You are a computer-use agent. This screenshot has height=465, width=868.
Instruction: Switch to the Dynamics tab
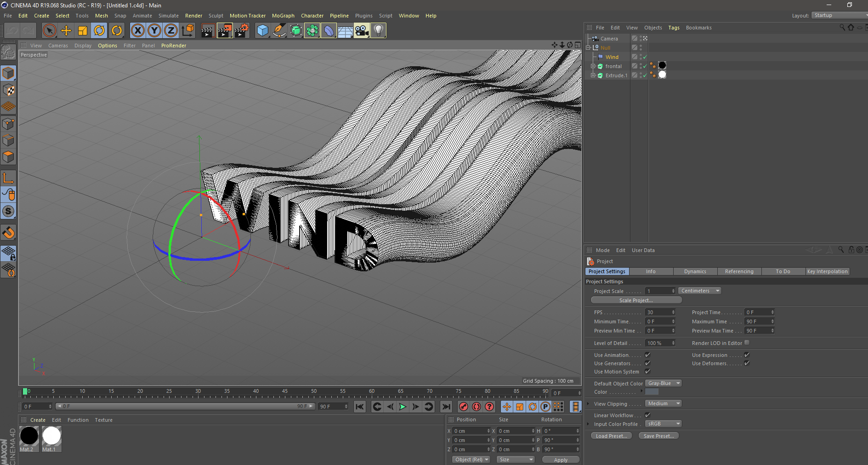(695, 271)
